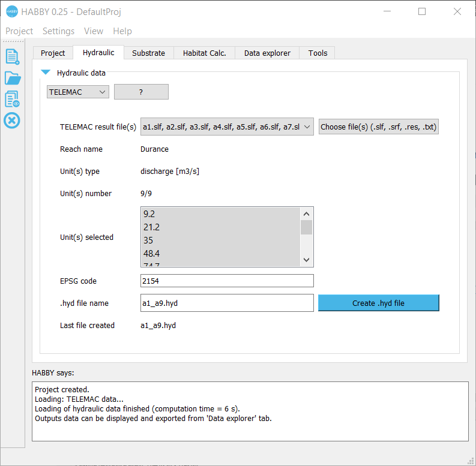This screenshot has height=466, width=476.
Task: Open the Project menu
Action: (19, 31)
